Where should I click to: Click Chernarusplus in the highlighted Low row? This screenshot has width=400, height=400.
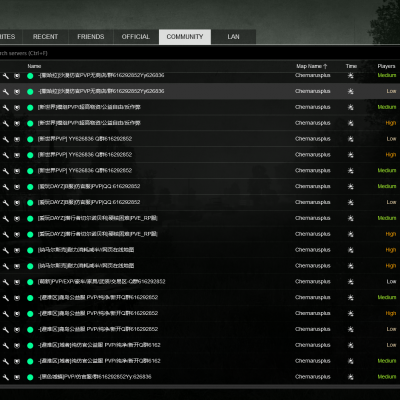[x=312, y=91]
